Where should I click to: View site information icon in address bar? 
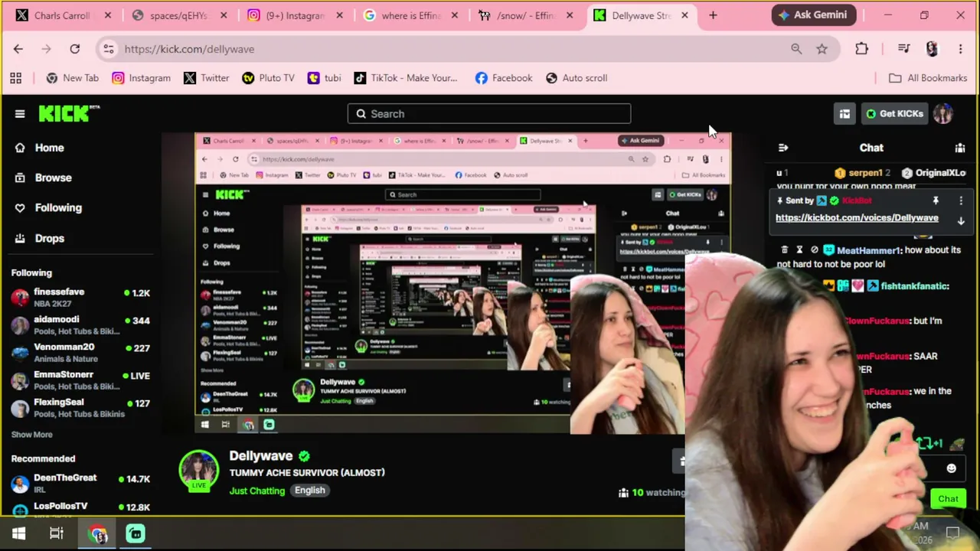[x=109, y=49]
